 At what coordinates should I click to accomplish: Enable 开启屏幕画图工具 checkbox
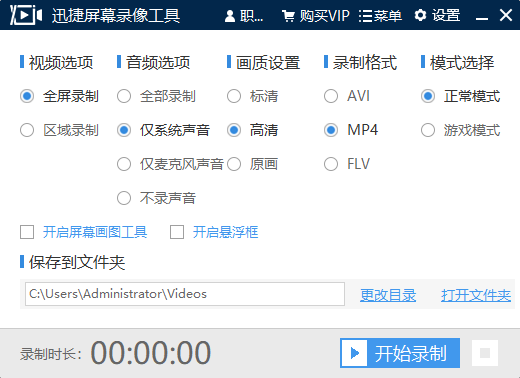[27, 232]
